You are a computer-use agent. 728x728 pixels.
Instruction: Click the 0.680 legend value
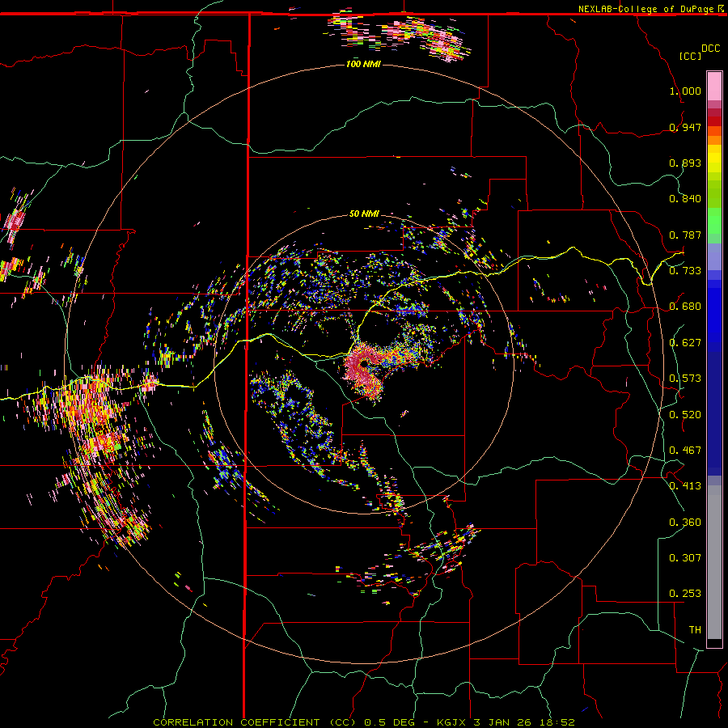(x=685, y=307)
